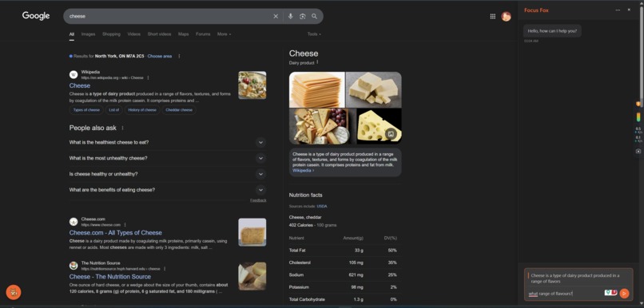Switch to the Videos tab
This screenshot has width=644, height=308.
134,34
